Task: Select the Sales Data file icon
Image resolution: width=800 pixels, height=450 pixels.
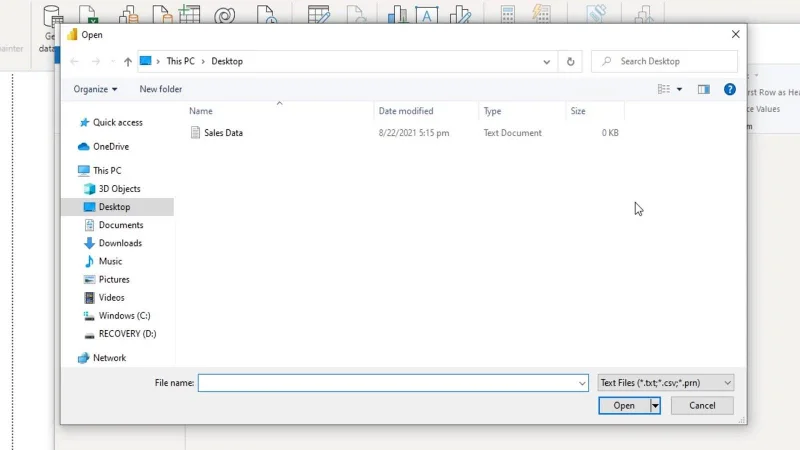Action: pos(195,133)
